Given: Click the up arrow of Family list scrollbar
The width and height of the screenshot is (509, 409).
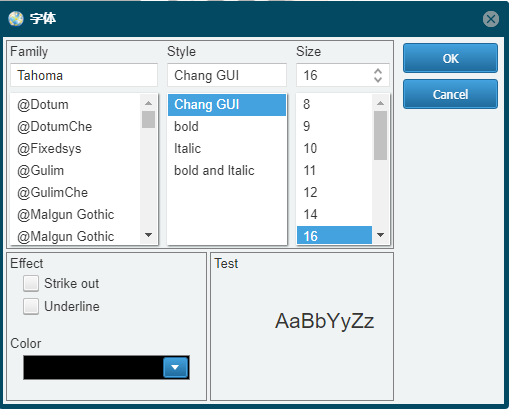Looking at the screenshot, I should tap(149, 103).
